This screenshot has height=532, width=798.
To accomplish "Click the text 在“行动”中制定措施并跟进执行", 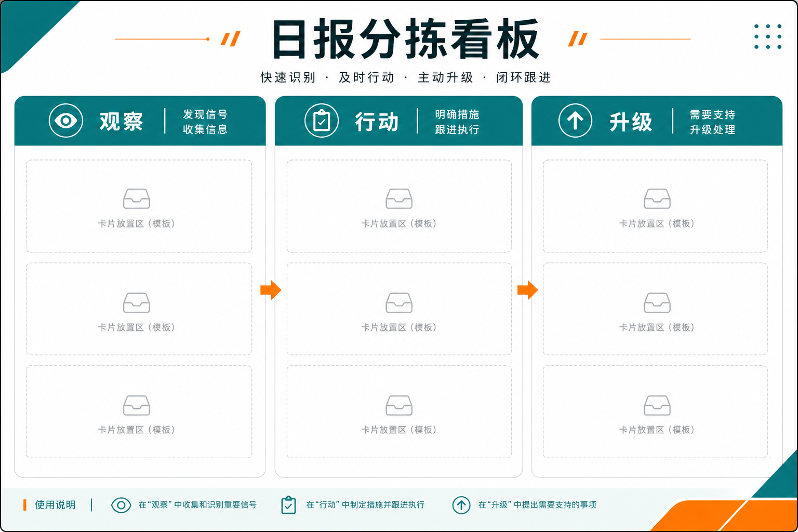I will click(365, 505).
